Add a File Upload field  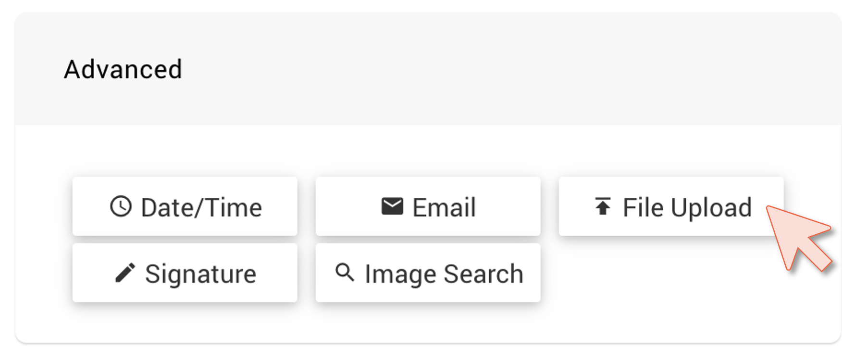click(x=670, y=206)
